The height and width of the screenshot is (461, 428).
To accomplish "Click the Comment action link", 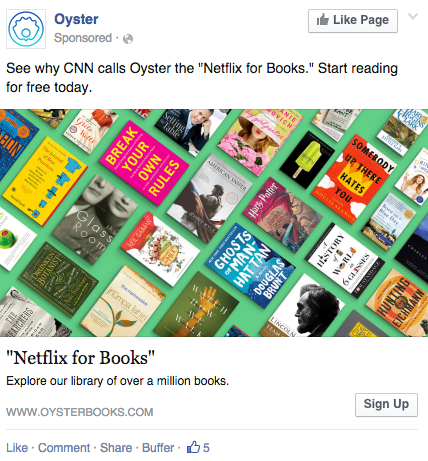I will coord(64,447).
